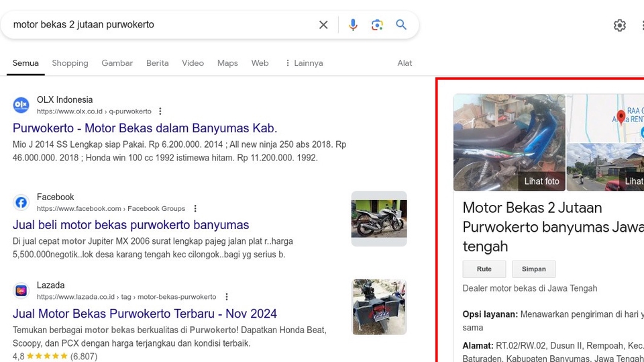Open the Facebook result motorcycle thumbnail
Viewport: 644px width, 362px height.
[x=379, y=218]
